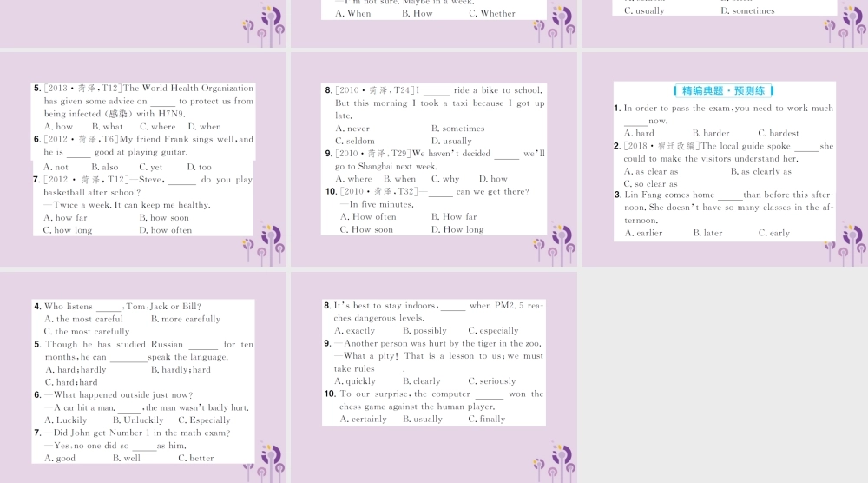Image resolution: width=868 pixels, height=483 pixels.
Task: Open the slide titled 精编典题·预测练
Action: point(725,159)
